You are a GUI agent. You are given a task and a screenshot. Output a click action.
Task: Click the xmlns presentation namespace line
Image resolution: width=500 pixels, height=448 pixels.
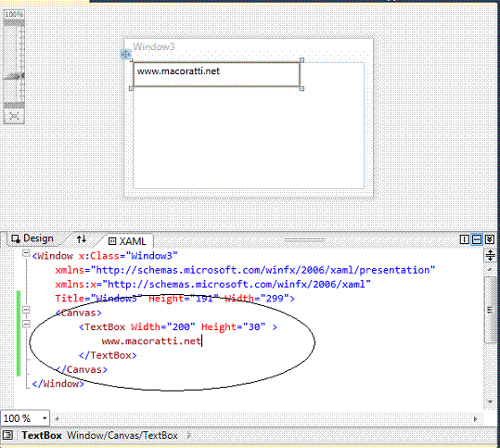[245, 270]
